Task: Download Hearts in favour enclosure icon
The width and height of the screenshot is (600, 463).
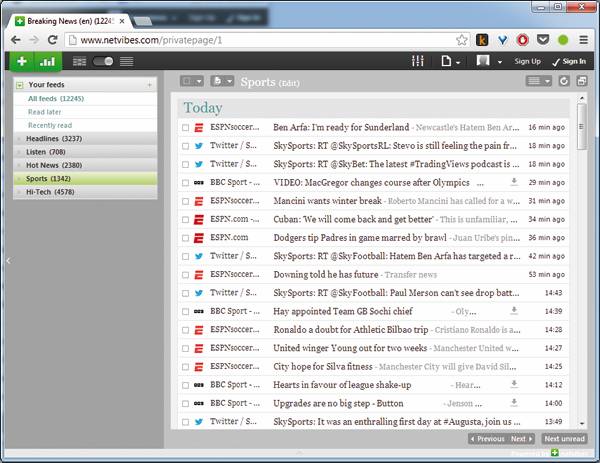Action: tap(514, 384)
